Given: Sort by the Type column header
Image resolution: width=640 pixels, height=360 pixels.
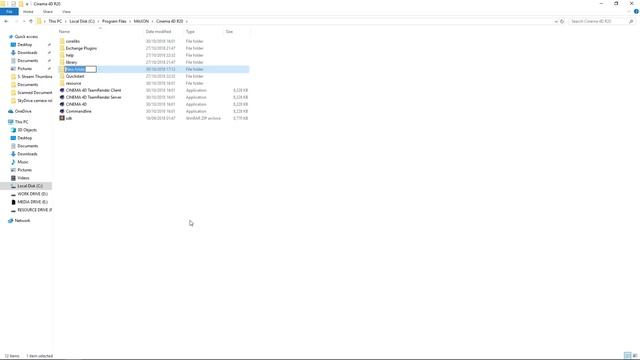Looking at the screenshot, I should click(x=190, y=32).
